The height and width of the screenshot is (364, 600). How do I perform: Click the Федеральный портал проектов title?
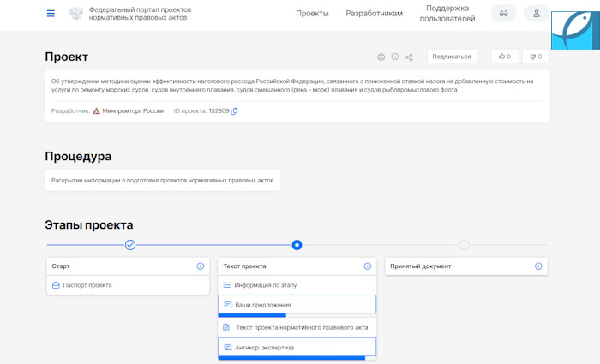[140, 14]
